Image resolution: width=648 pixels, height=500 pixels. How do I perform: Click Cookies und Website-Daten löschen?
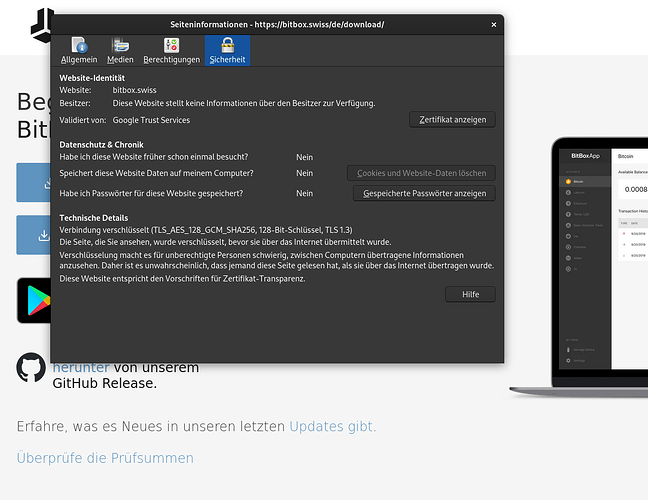click(x=421, y=173)
